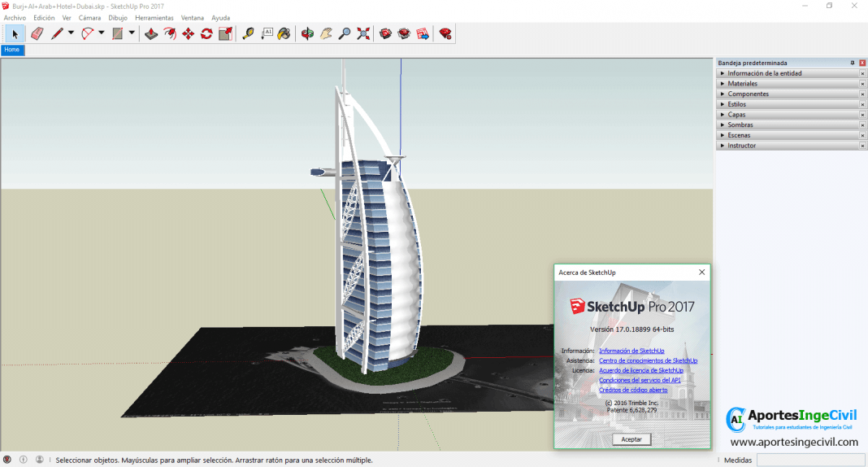Open Centro de conocimientos de SketchUp link
868x467 pixels.
[x=649, y=360]
